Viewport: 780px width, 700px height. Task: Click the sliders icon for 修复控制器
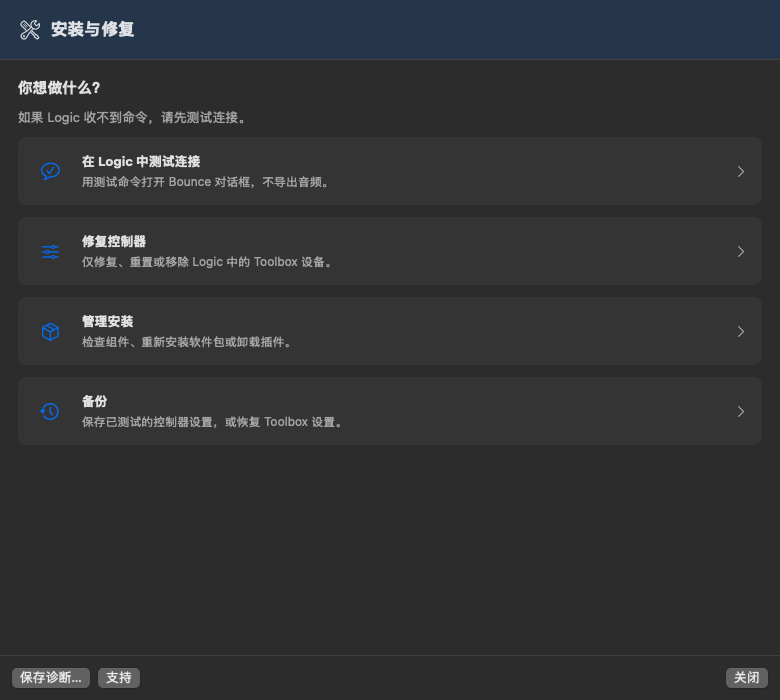[x=50, y=252]
